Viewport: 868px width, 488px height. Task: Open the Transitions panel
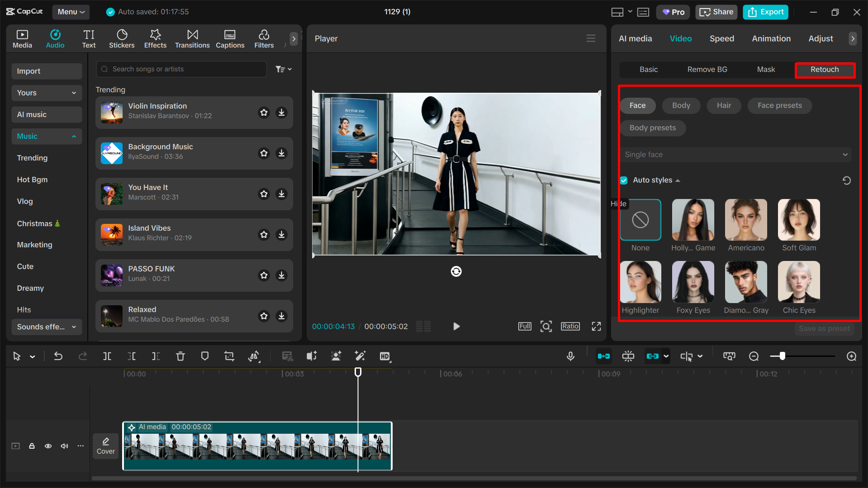tap(192, 38)
